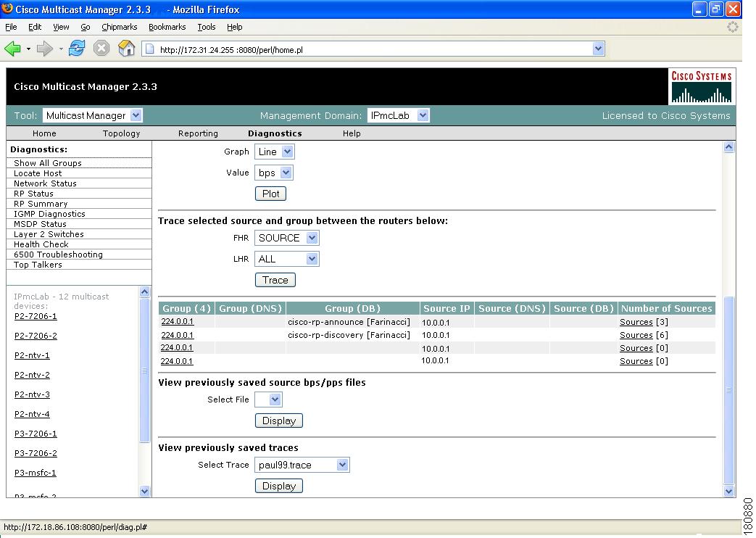The image size is (756, 538).
Task: Switch to the Topology tab
Action: click(122, 133)
